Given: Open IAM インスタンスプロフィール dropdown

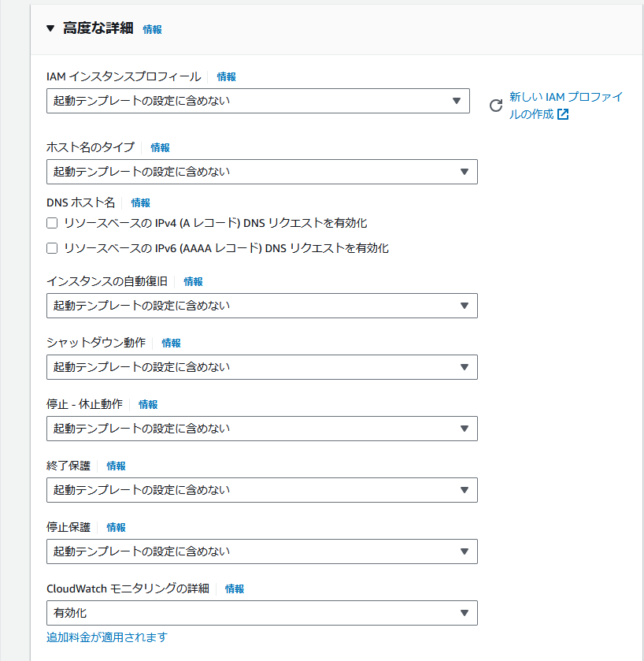Looking at the screenshot, I should [257, 101].
